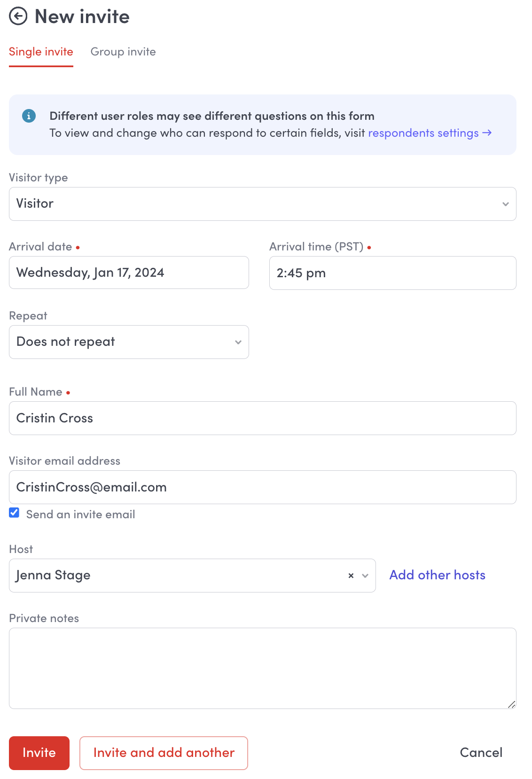Viewport: 532px width, 779px height.
Task: Click the Visitor email address field
Action: click(262, 487)
